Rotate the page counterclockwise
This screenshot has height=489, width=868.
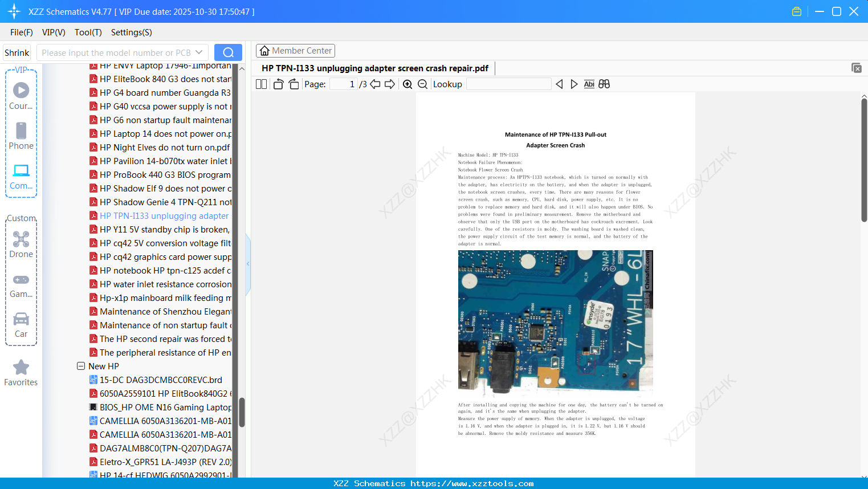click(278, 84)
